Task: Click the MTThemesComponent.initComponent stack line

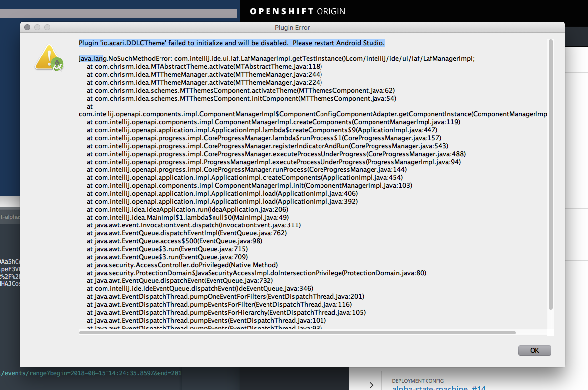Action: click(242, 98)
